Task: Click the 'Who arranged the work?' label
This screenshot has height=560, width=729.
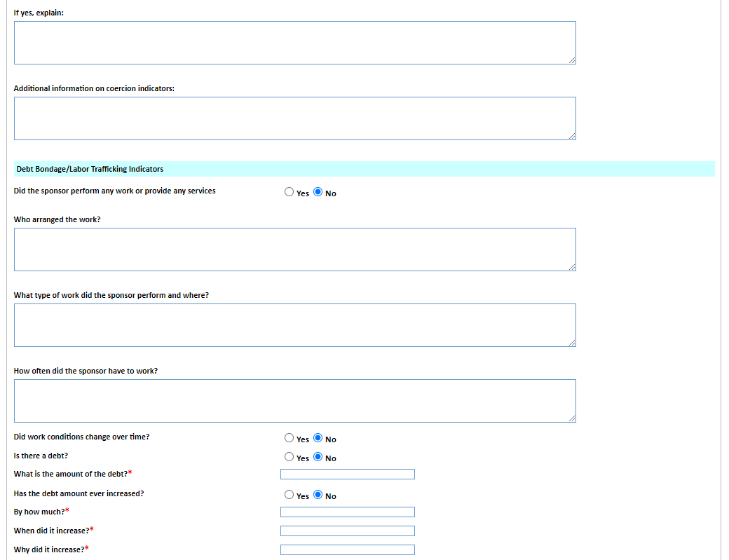Action: (57, 219)
